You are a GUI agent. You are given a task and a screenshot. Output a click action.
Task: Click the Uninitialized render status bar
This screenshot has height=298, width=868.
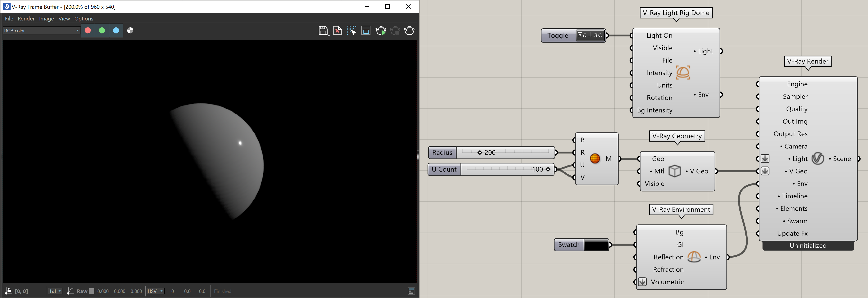click(x=808, y=246)
